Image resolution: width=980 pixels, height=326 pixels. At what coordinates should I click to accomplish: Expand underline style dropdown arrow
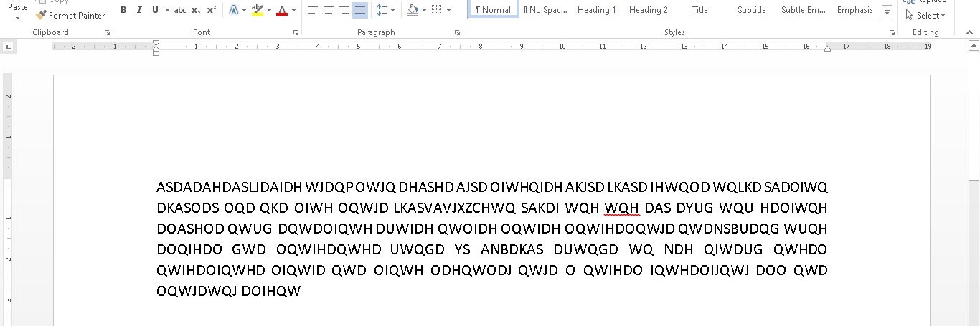167,10
